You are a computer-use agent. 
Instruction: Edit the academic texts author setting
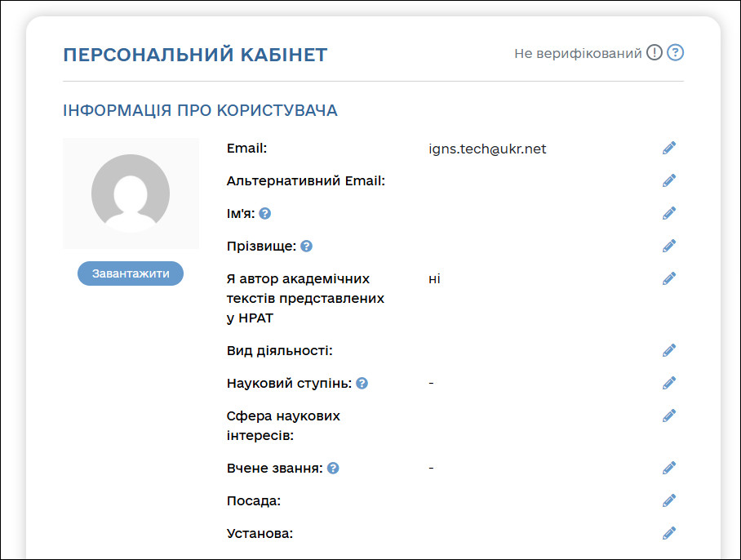point(668,278)
